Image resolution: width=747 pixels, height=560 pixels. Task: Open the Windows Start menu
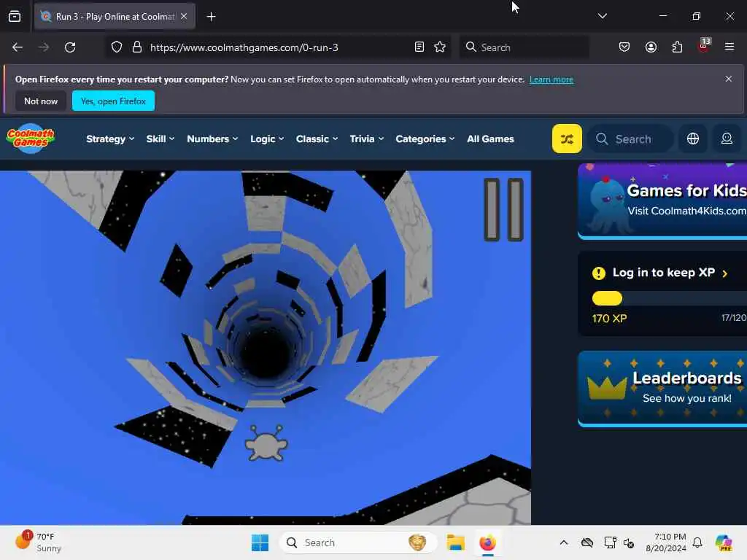coord(260,542)
